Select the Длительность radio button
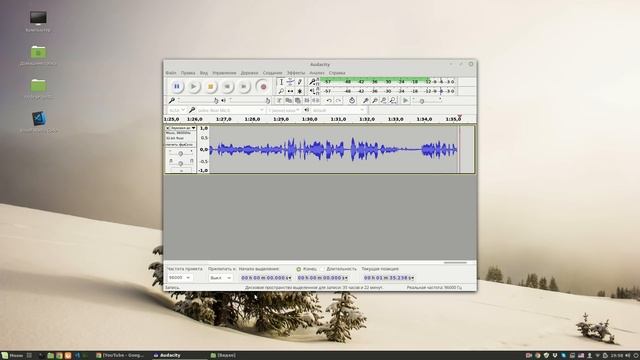Image resolution: width=640 pixels, height=360 pixels. [x=323, y=269]
